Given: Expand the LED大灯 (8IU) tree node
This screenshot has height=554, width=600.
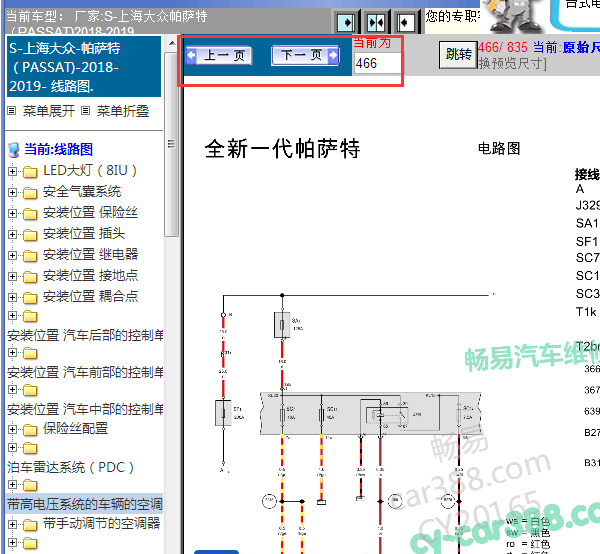Looking at the screenshot, I should (x=12, y=171).
